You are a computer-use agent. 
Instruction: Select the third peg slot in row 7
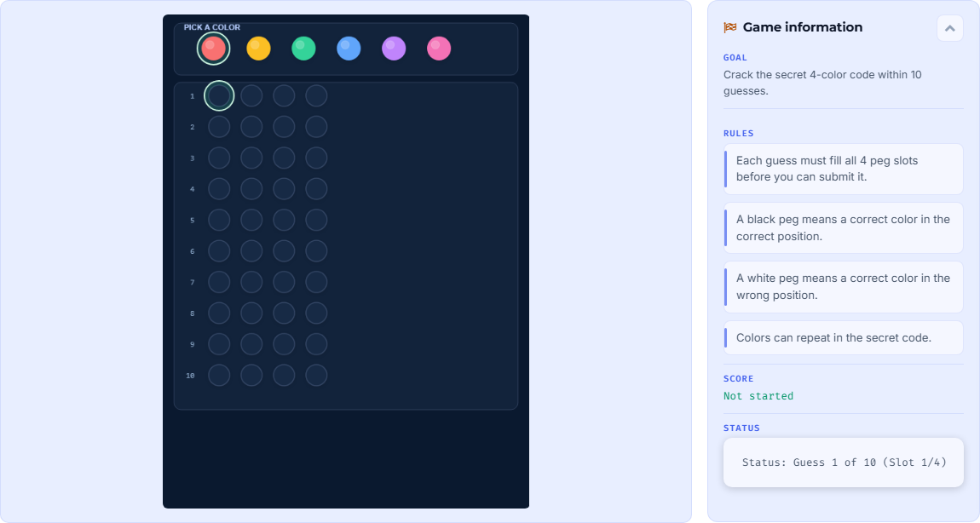285,283
